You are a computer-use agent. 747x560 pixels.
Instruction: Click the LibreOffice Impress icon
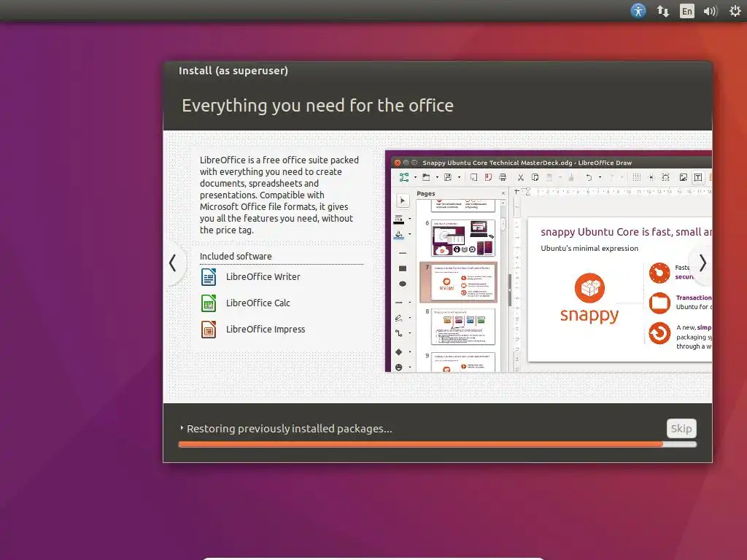[x=209, y=330]
